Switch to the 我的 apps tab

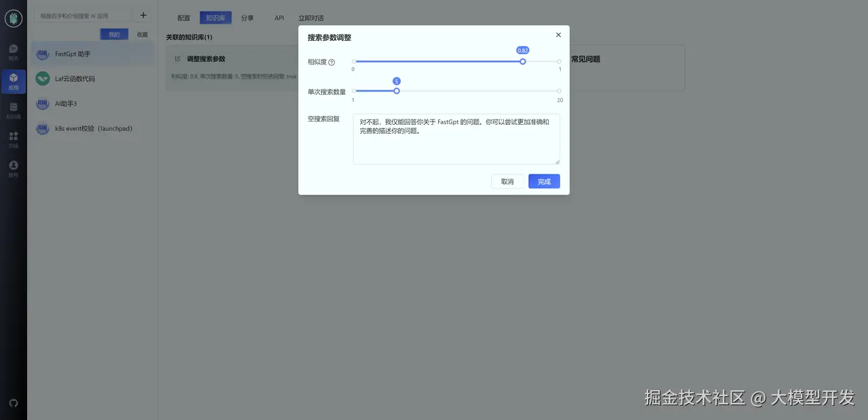pos(113,34)
